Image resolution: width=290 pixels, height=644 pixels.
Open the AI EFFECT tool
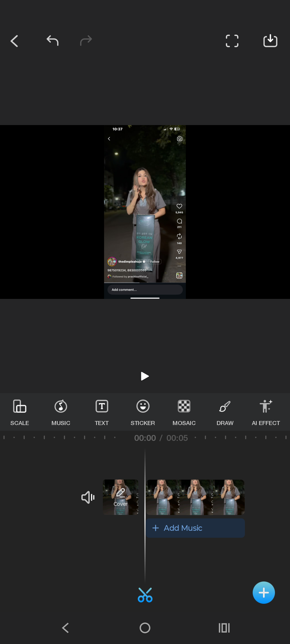coord(266,412)
